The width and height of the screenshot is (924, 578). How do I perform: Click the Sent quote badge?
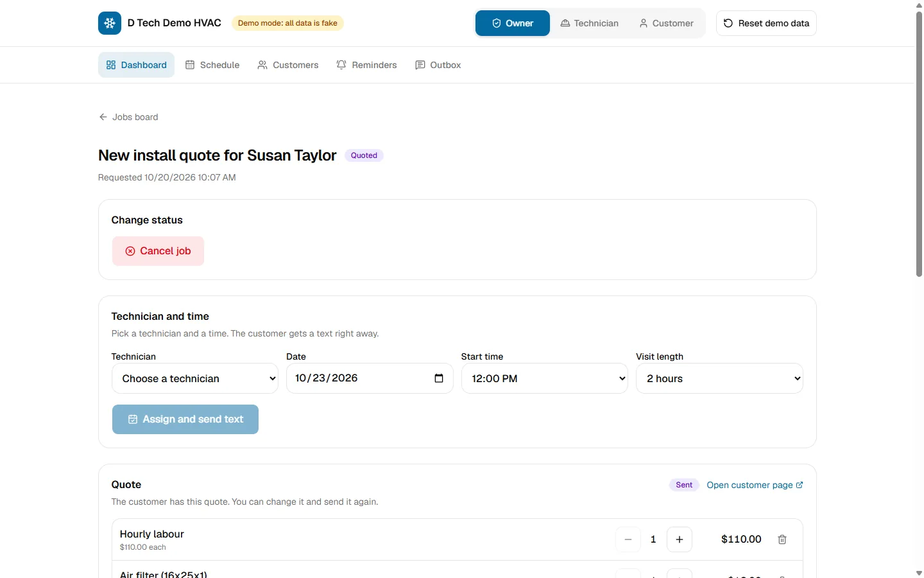[x=684, y=485]
